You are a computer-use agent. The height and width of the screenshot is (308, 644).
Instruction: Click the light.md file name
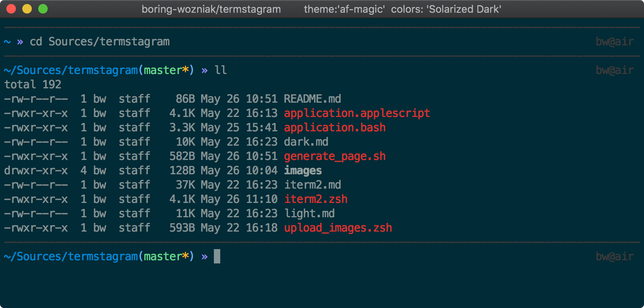[309, 213]
